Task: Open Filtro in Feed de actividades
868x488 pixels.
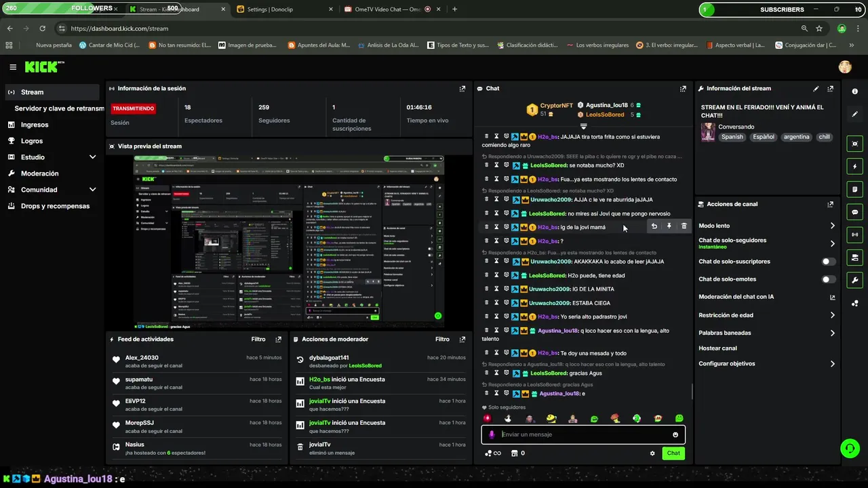Action: (x=258, y=340)
